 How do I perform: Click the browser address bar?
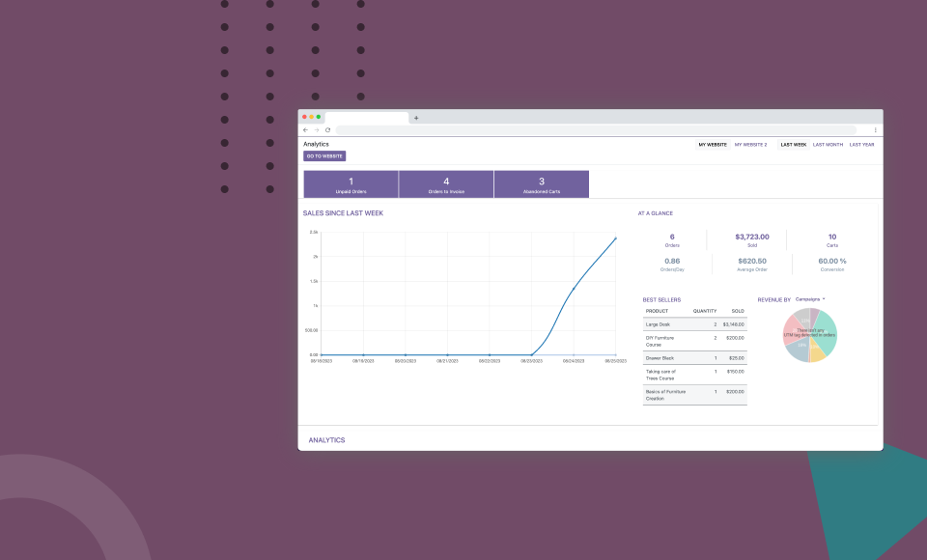(x=594, y=129)
